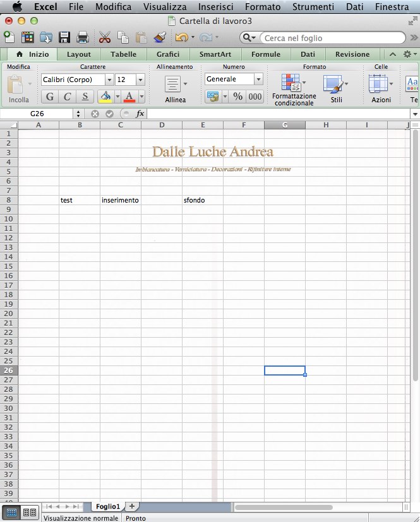This screenshot has width=420, height=522.
Task: Click the open file toolbar icon
Action: click(46, 37)
